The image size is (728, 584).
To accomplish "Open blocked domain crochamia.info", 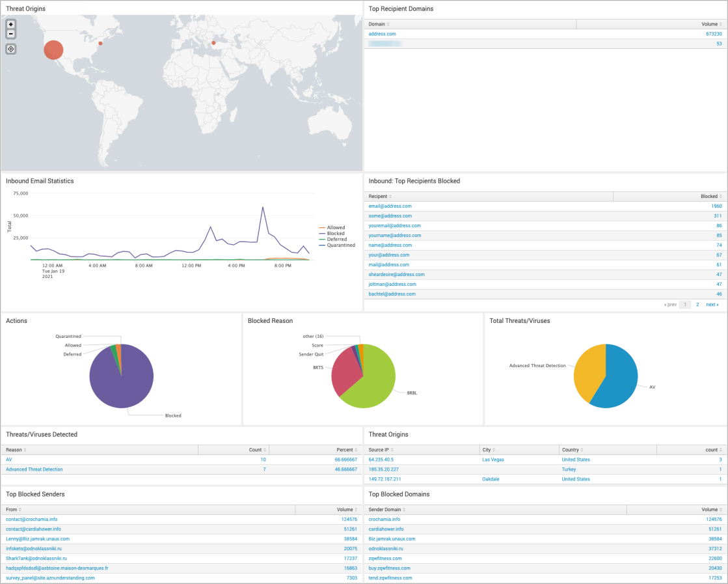I will pos(384,520).
